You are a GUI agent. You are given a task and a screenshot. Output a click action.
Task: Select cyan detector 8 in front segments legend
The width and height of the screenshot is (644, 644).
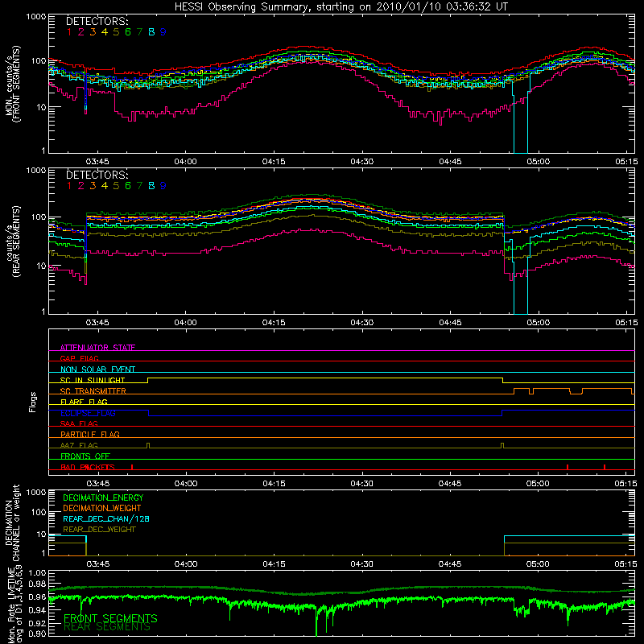(x=151, y=31)
